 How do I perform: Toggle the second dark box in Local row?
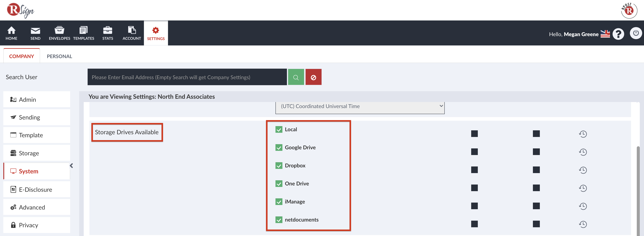point(536,134)
